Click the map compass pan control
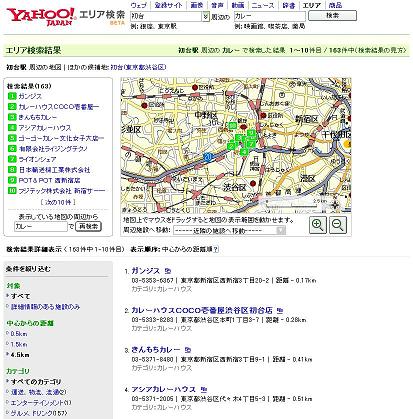 click(335, 205)
